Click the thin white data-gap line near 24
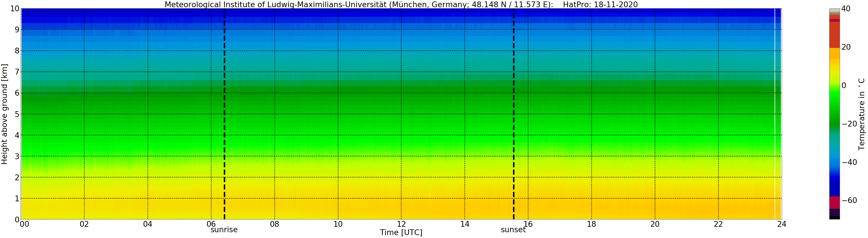Screen dimensions: 868x238 (775, 114)
